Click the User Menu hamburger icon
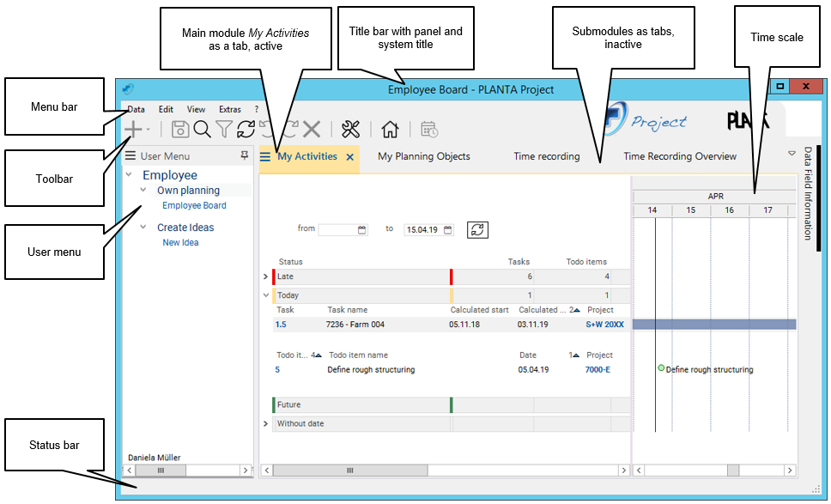The width and height of the screenshot is (831, 504). tap(130, 155)
